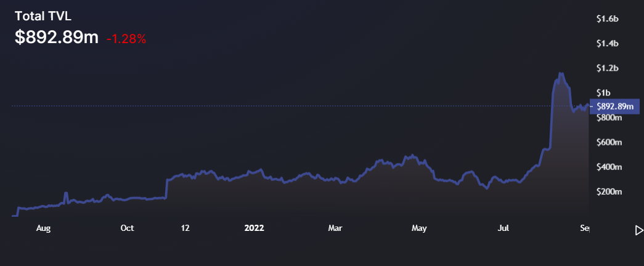Click the chart line peak near $1.2b
Image resolution: width=644 pixels, height=266 pixels.
coord(561,73)
